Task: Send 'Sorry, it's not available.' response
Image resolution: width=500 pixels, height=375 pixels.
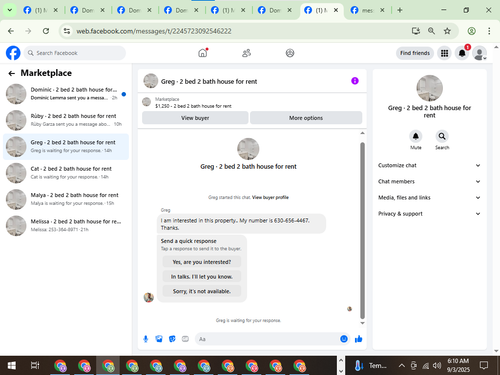Action: (x=202, y=291)
